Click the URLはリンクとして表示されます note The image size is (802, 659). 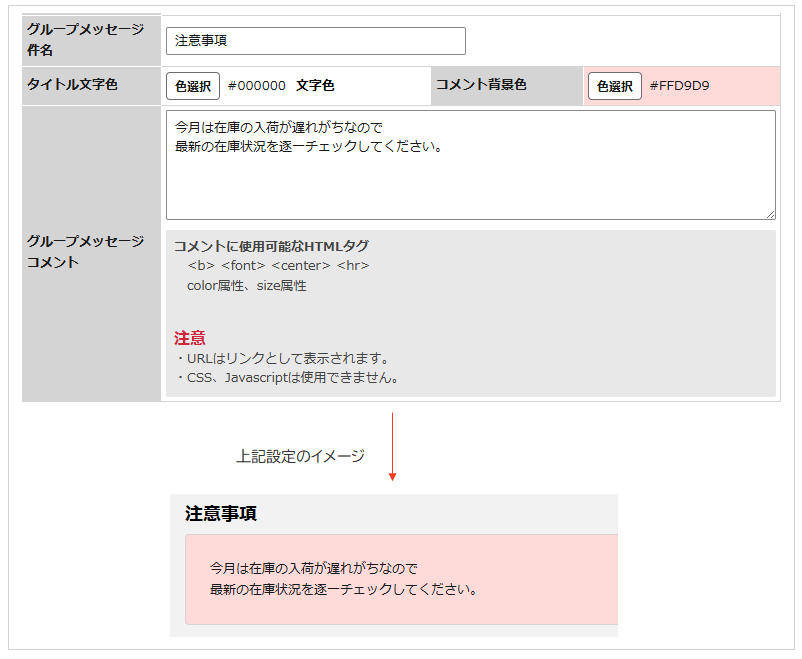coord(281,358)
